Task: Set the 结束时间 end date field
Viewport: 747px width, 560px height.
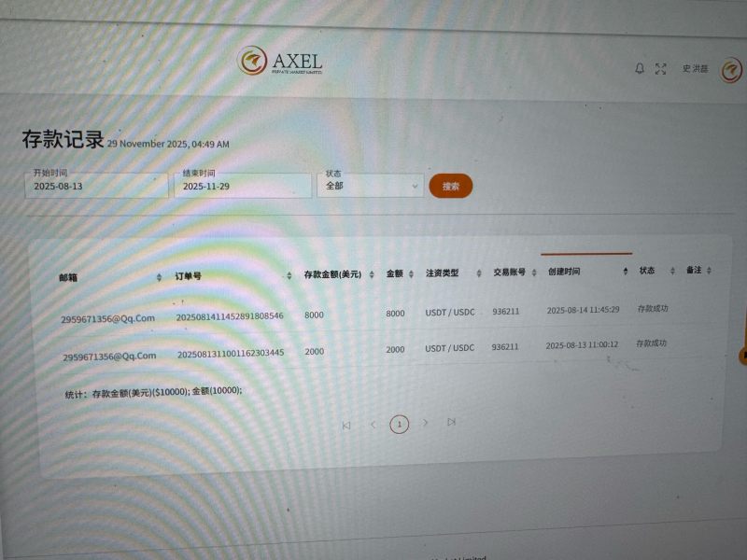Action: point(243,185)
